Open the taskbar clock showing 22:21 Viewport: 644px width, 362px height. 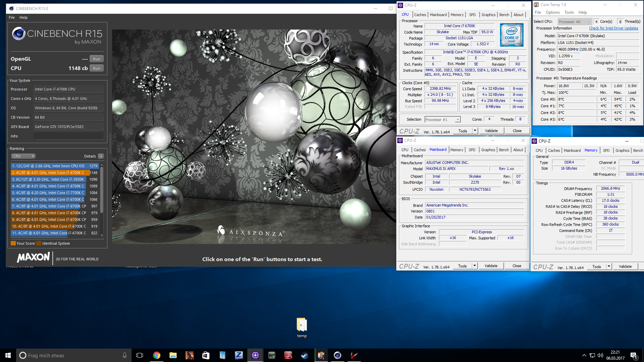(x=615, y=355)
